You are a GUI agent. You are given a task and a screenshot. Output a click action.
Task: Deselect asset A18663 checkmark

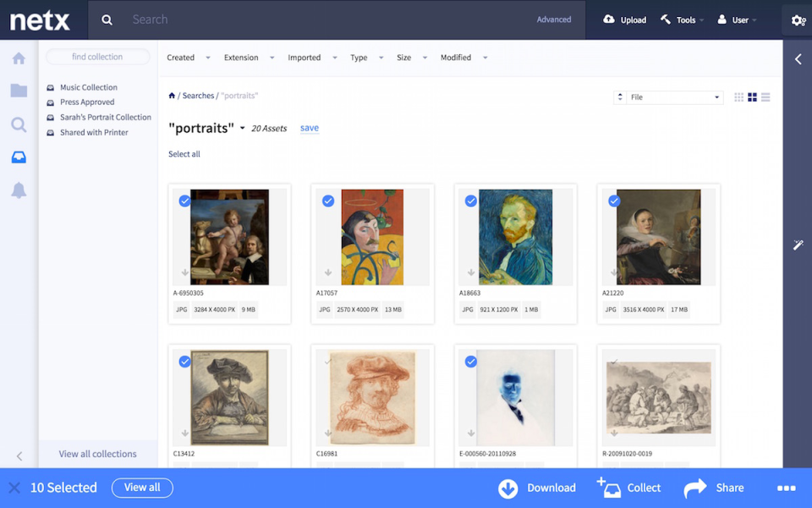coord(471,201)
